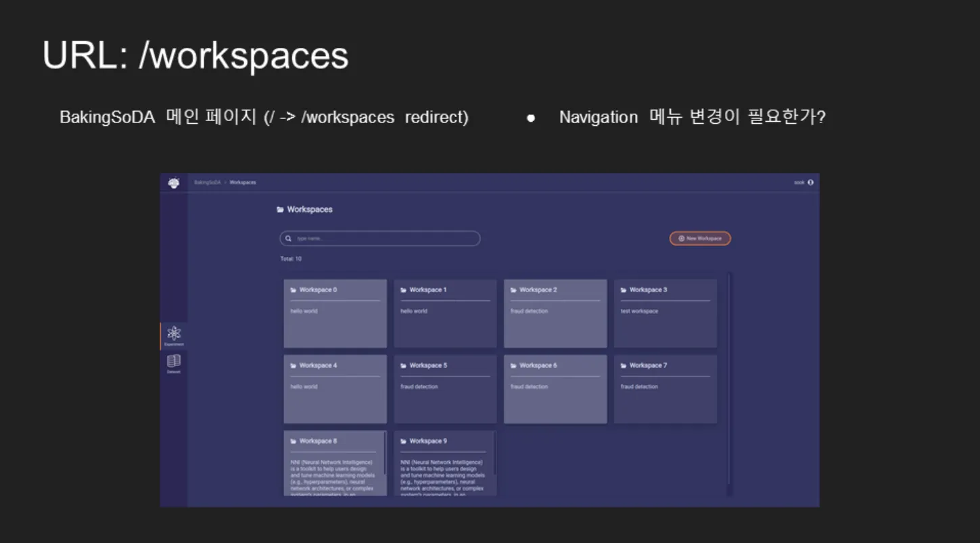
Task: Click the folder icon on Workspace 0
Action: (294, 290)
